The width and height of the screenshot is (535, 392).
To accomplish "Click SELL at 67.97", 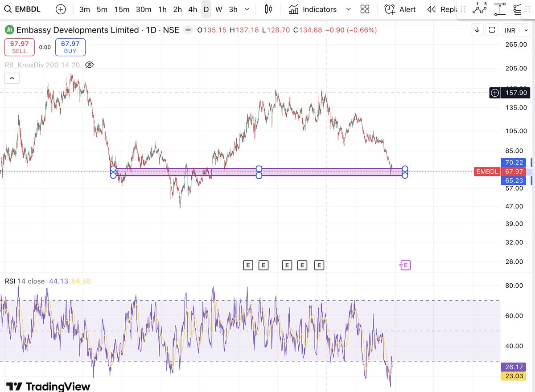I will pos(19,47).
